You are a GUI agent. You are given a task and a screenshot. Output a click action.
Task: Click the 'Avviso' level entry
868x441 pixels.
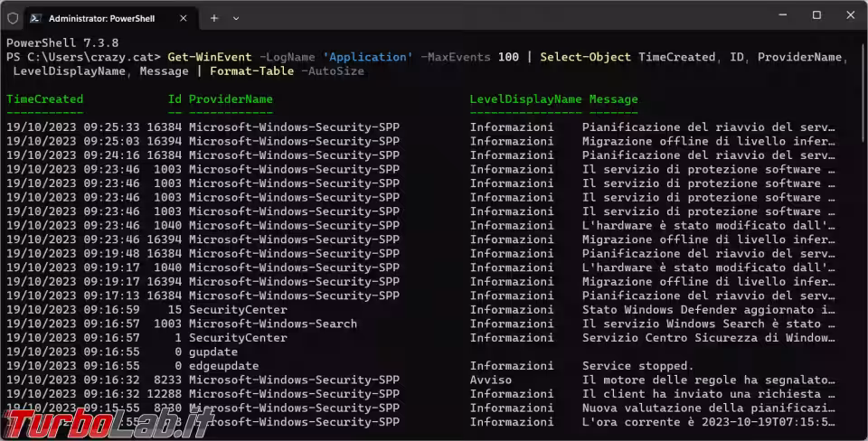[x=490, y=380]
